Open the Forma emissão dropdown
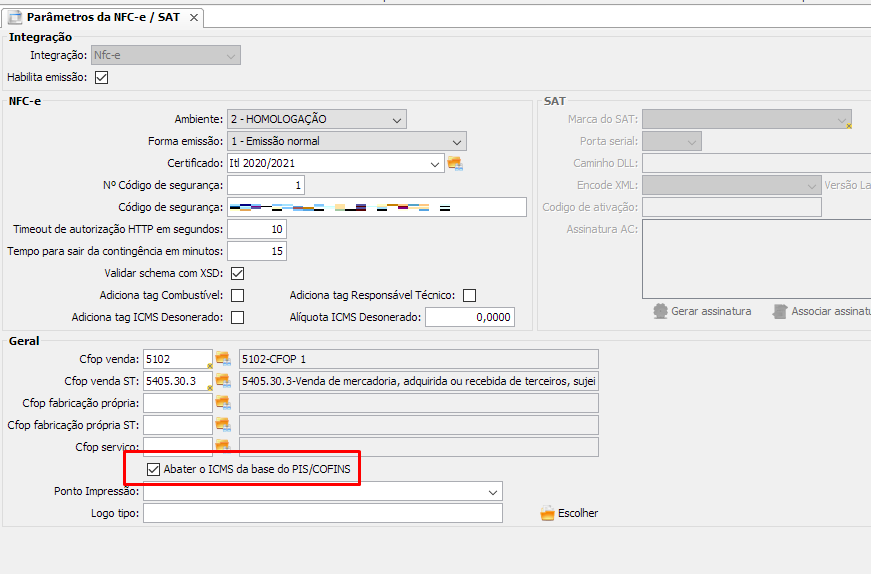The height and width of the screenshot is (574, 871). point(456,141)
